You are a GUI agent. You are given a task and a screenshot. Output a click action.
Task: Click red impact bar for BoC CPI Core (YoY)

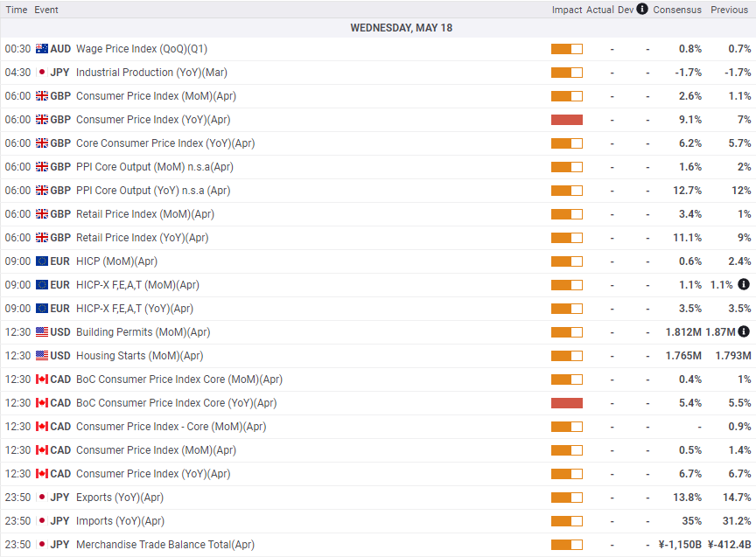pos(567,403)
